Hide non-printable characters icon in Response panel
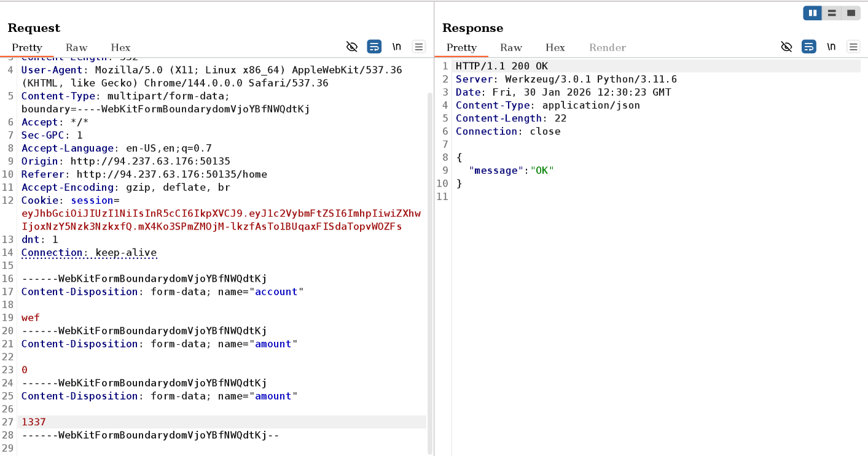Viewport: 868px width, 456px height. (x=786, y=47)
